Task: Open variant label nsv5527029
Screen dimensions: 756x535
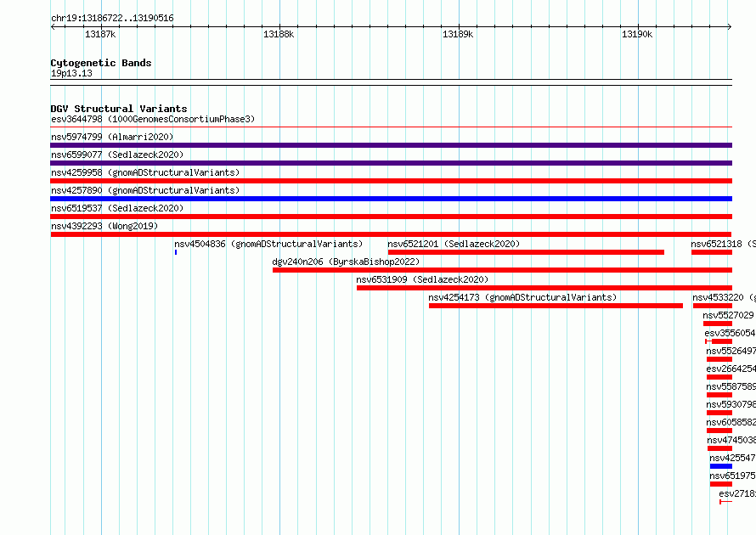Action: point(729,315)
